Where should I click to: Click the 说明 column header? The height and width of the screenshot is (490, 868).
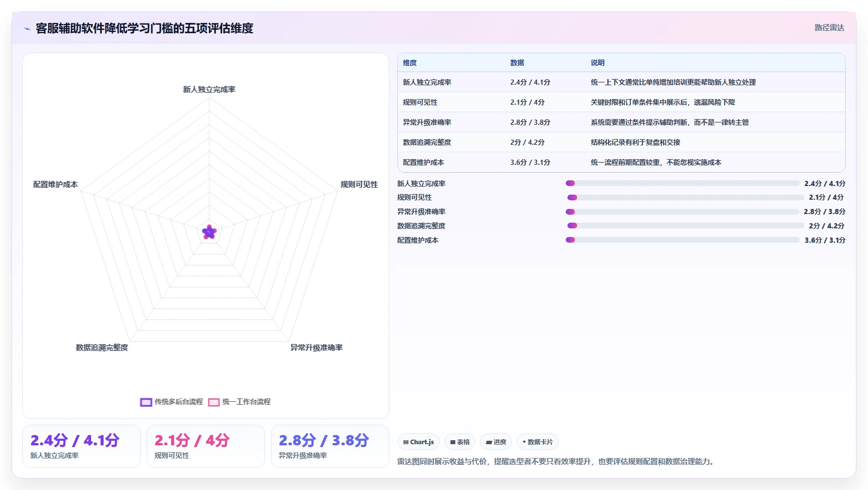(x=598, y=63)
